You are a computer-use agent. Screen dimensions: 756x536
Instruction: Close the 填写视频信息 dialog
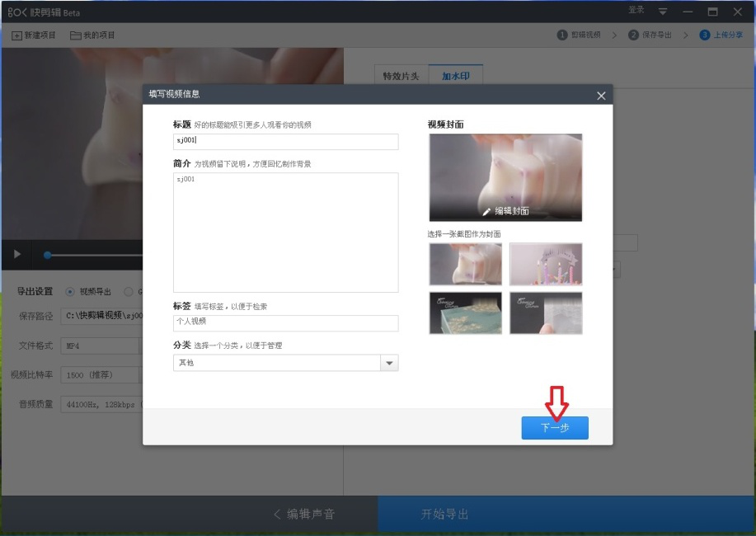point(601,96)
